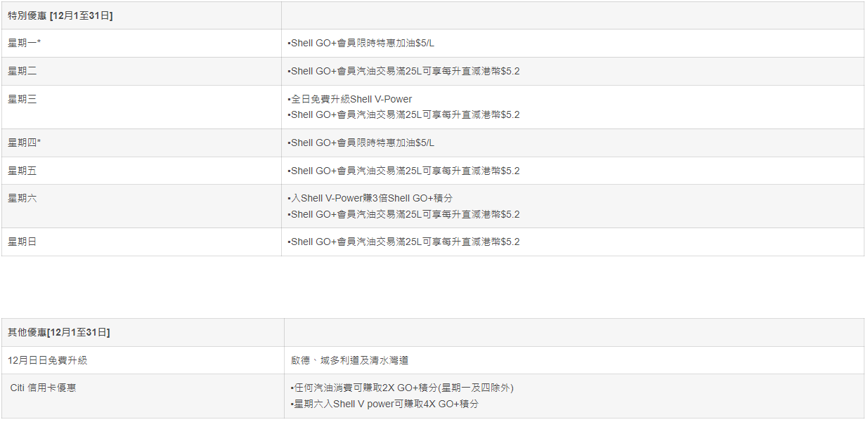Click the 入Shell V-Power賺3倍Shell GO+積分 line
868x422 pixels.
370,199
